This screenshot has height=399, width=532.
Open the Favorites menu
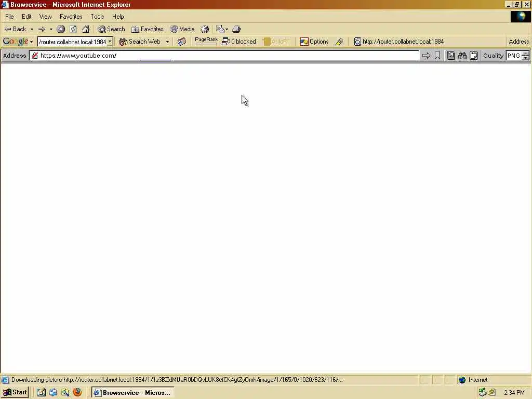(x=71, y=16)
